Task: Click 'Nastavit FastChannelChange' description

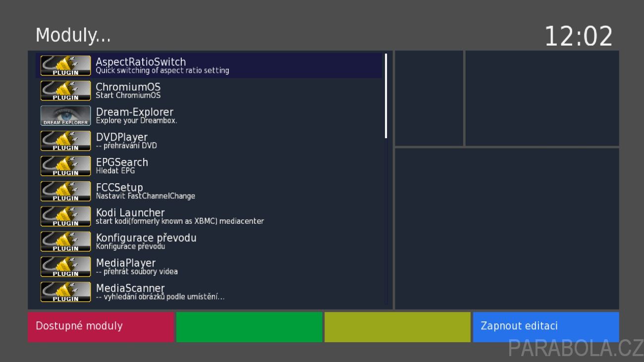Action: coord(146,196)
